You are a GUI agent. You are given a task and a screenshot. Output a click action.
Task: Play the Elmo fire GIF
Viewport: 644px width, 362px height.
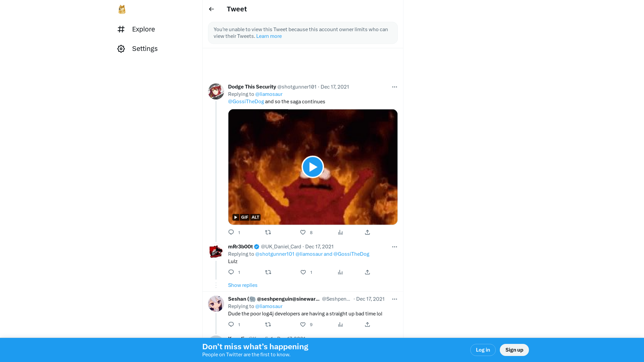coord(313,167)
